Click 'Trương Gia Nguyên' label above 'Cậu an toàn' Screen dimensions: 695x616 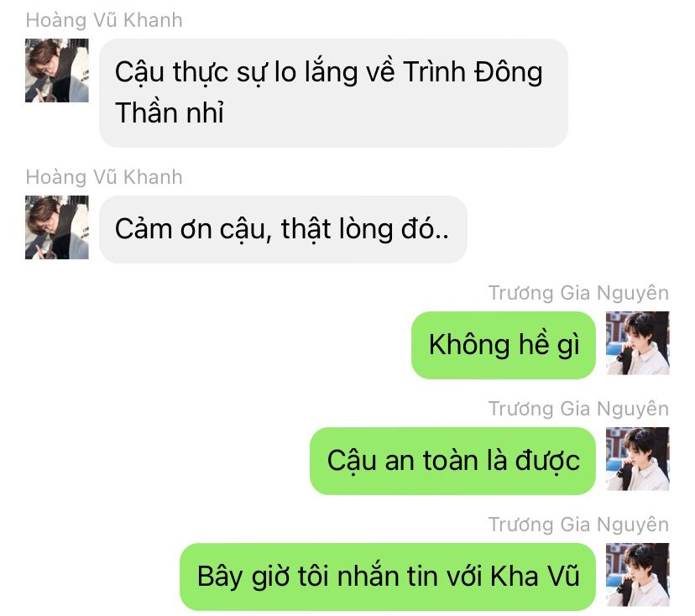578,409
